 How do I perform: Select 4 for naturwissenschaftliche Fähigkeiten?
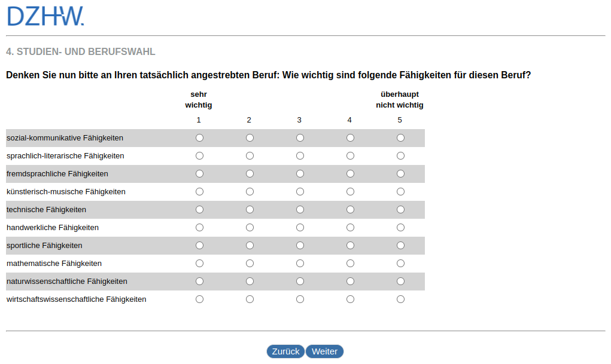(350, 282)
